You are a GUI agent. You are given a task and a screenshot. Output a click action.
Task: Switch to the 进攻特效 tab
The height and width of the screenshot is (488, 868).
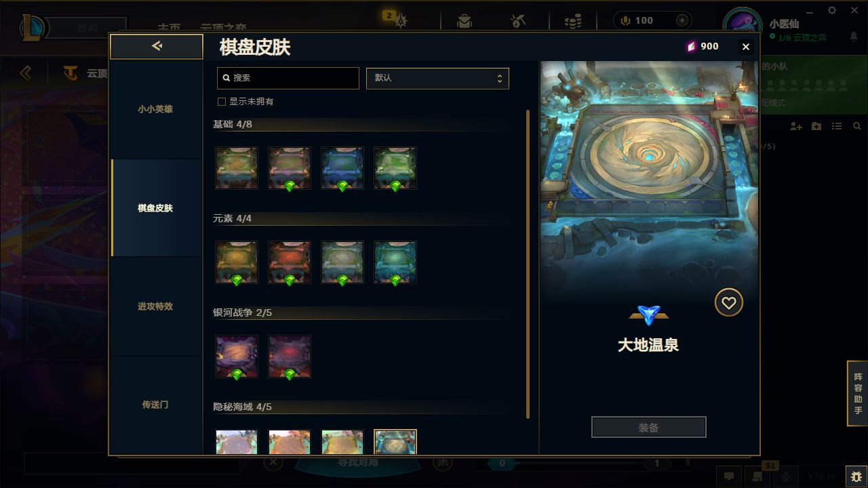click(x=155, y=306)
